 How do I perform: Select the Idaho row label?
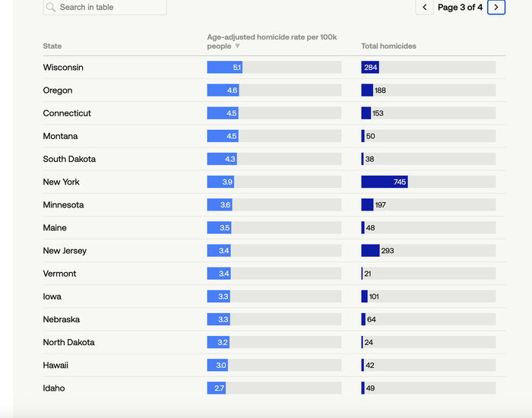[54, 388]
